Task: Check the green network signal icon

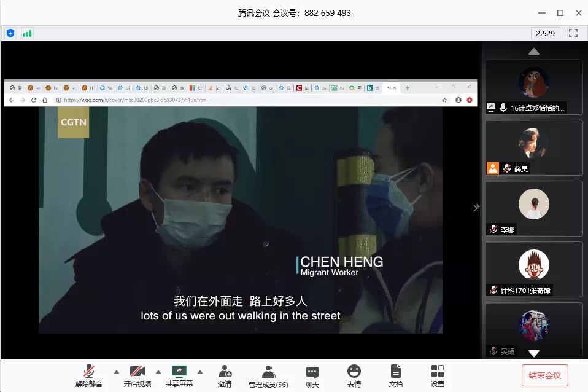Action: [27, 33]
